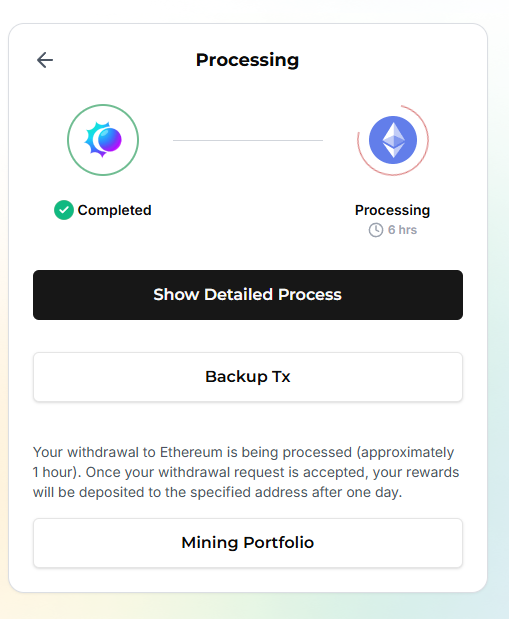Click the back arrow icon
Screen dimensions: 509x619
point(45,60)
